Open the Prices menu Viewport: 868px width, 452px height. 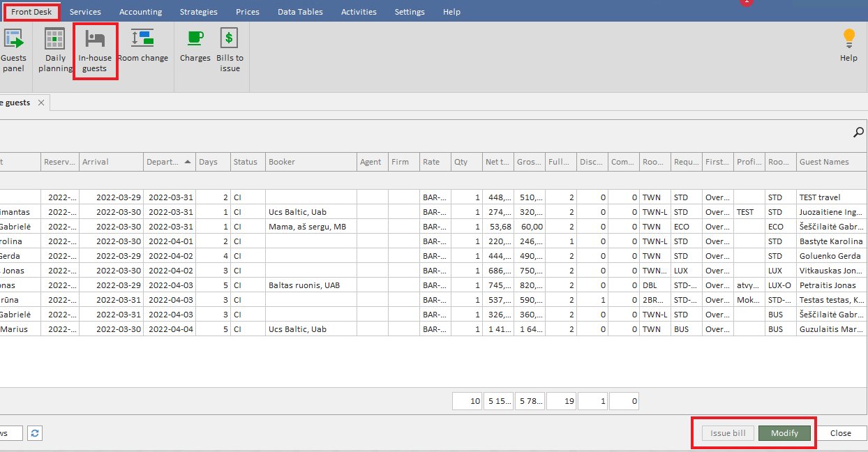(248, 12)
